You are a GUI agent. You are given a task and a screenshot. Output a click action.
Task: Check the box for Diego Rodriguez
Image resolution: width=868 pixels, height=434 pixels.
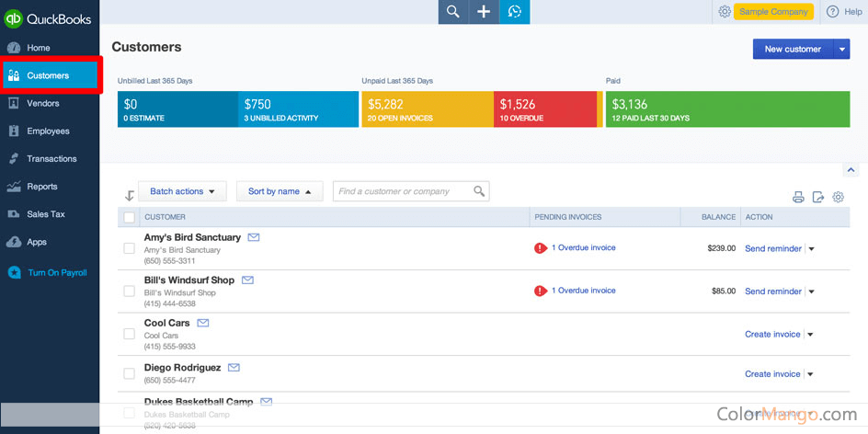[x=129, y=373]
